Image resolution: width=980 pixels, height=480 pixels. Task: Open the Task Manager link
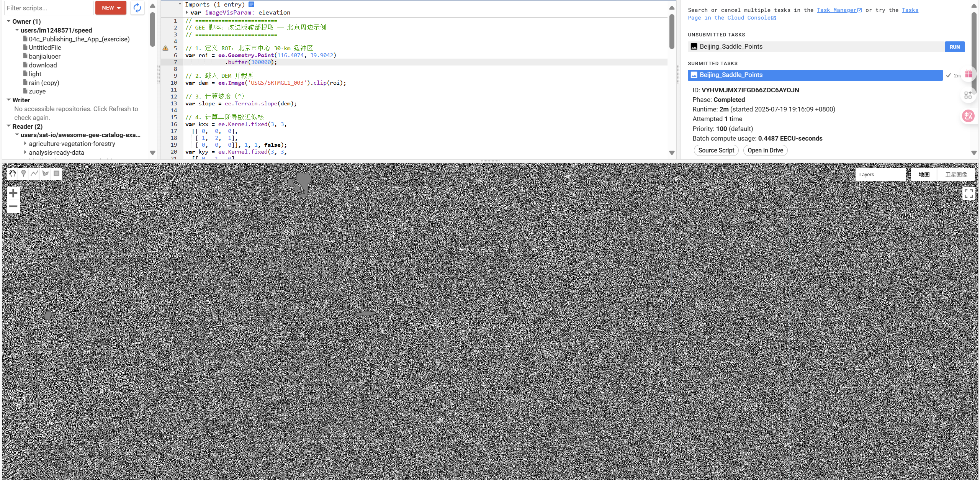839,10
